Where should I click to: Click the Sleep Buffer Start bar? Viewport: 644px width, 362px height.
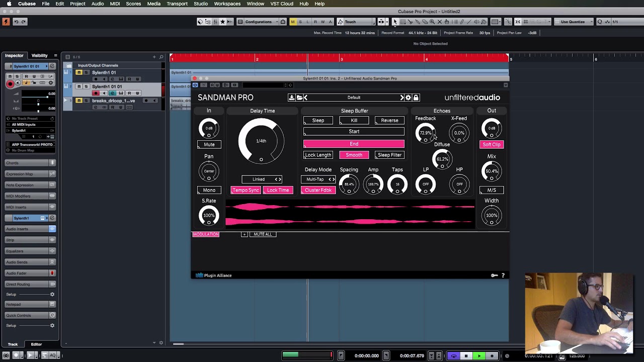(354, 132)
